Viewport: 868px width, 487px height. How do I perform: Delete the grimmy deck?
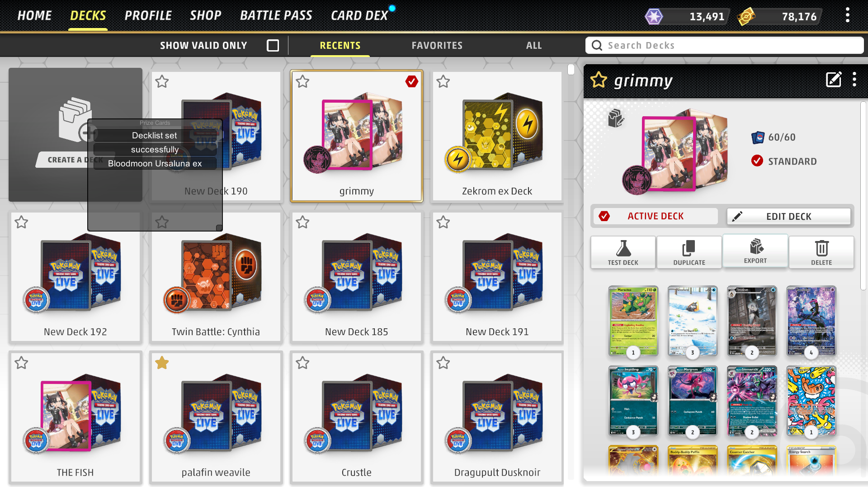(x=821, y=252)
